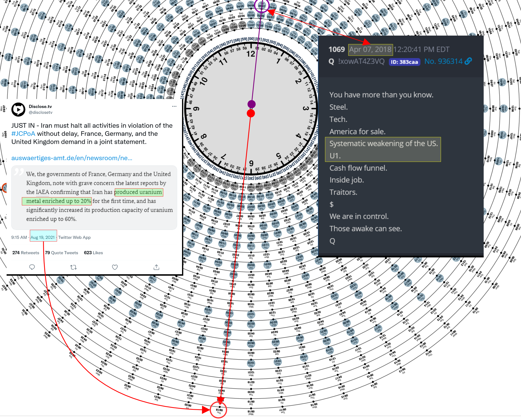Click the large 12 on the clock face
Image resolution: width=521 pixels, height=420 pixels.
251,54
